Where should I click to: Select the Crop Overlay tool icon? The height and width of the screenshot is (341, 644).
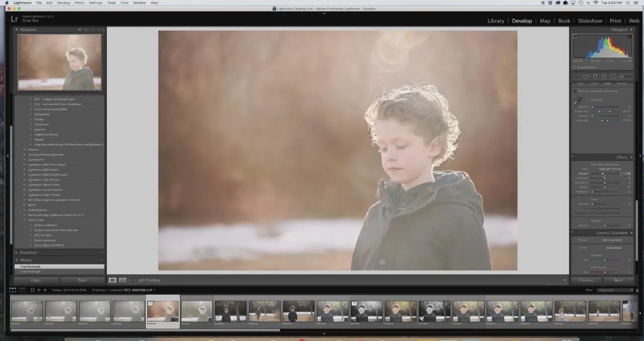tap(577, 77)
